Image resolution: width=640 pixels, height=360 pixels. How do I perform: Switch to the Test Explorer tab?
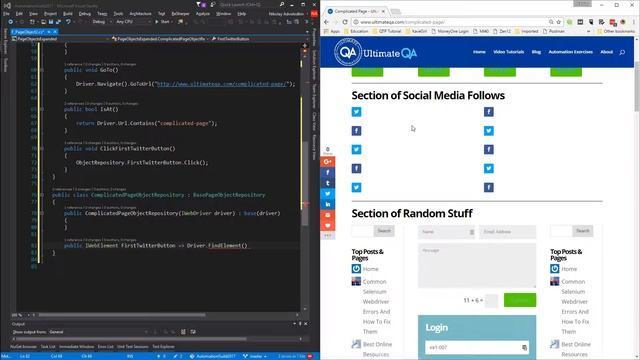[x=163, y=347]
